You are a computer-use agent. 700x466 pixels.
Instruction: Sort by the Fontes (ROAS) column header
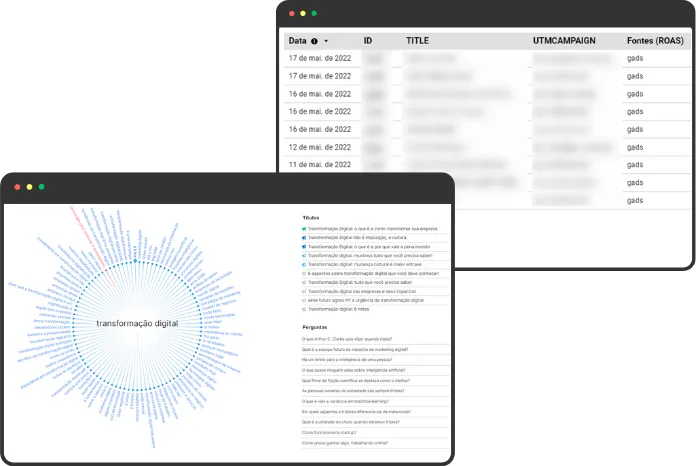(655, 41)
